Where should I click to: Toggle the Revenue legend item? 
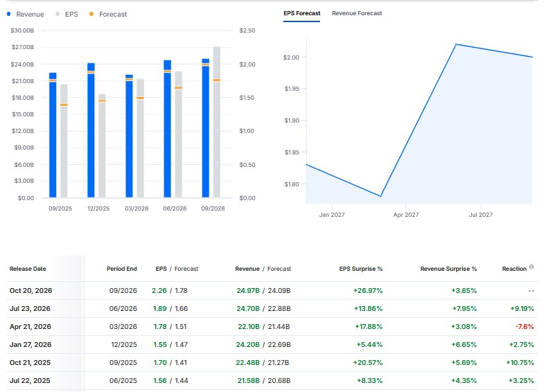26,15
